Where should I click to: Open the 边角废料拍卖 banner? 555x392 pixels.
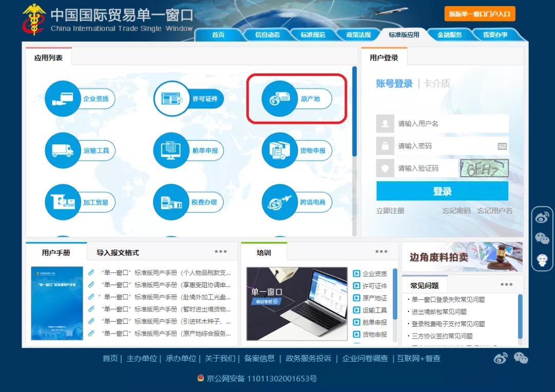pos(462,257)
